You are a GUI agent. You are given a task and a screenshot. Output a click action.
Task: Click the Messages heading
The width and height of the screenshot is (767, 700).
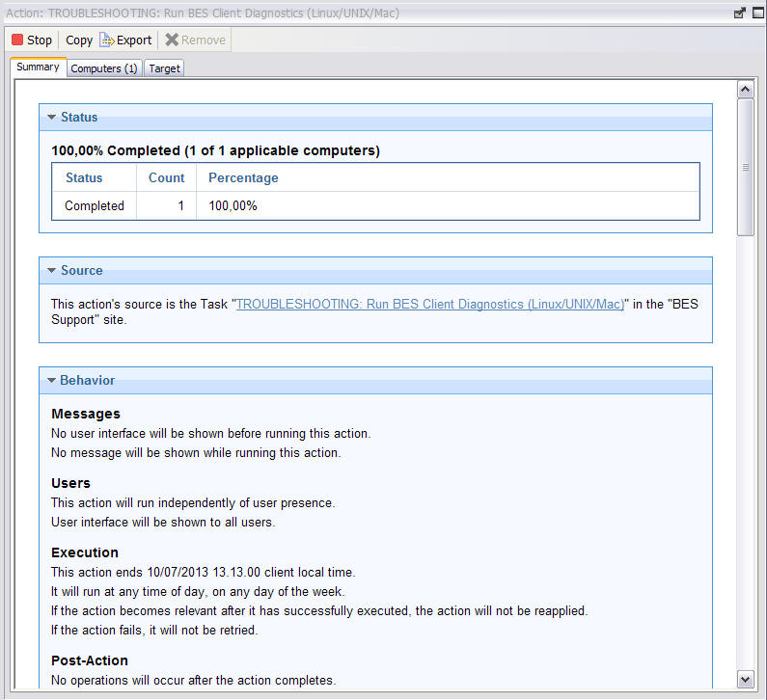pyautogui.click(x=86, y=414)
